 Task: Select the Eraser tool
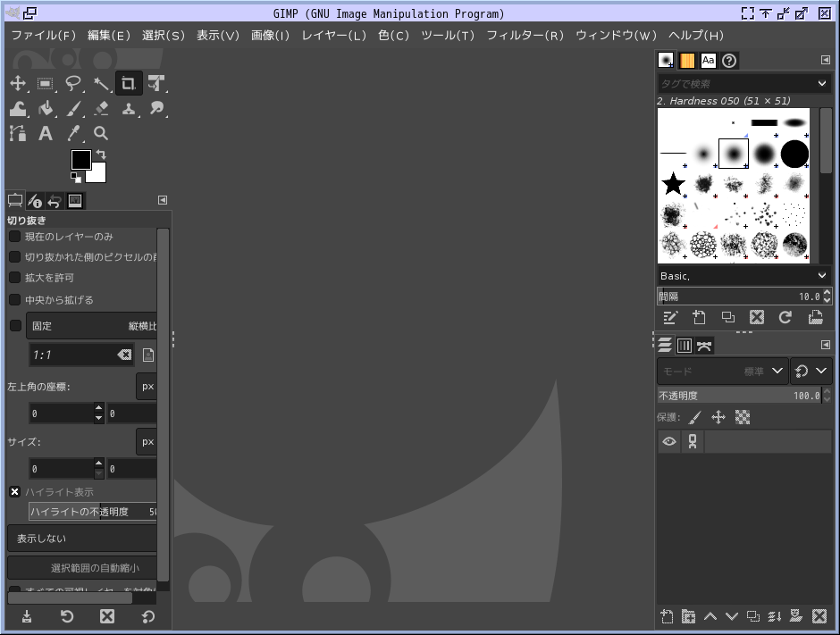(101, 109)
